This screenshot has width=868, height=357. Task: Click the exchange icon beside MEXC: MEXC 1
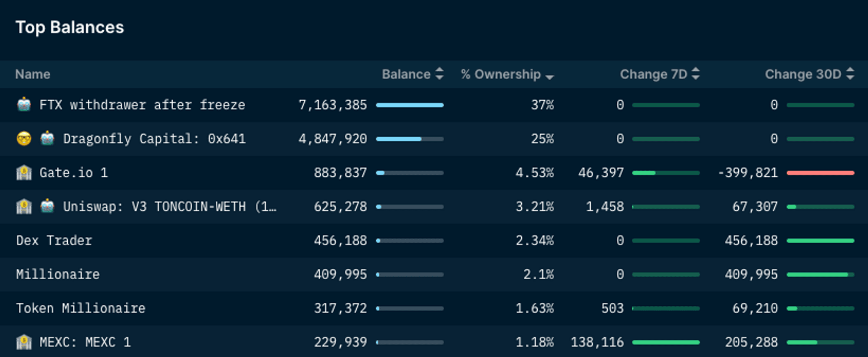click(24, 342)
